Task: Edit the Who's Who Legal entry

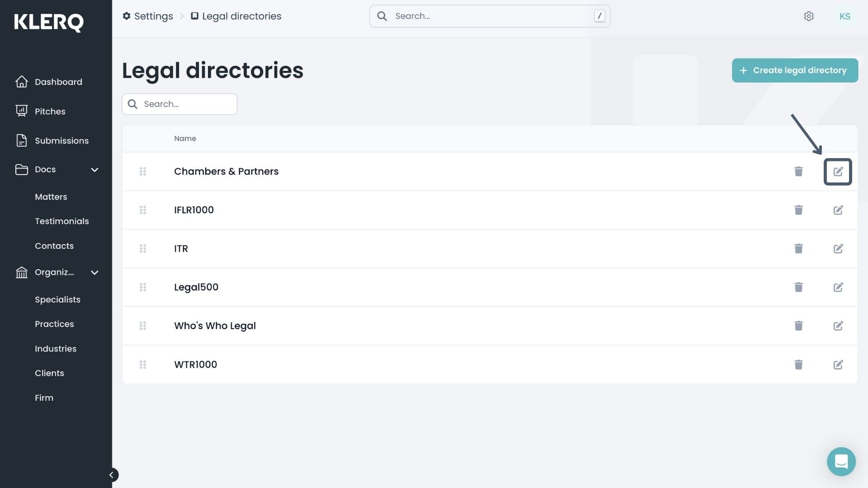Action: 838,326
